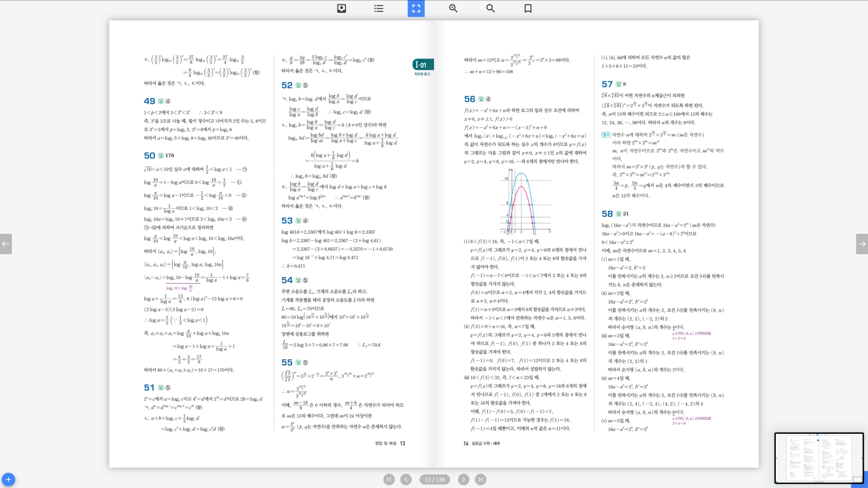This screenshot has width=868, height=488.
Task: Click the 13 / 136 page indicator
Action: tap(435, 479)
